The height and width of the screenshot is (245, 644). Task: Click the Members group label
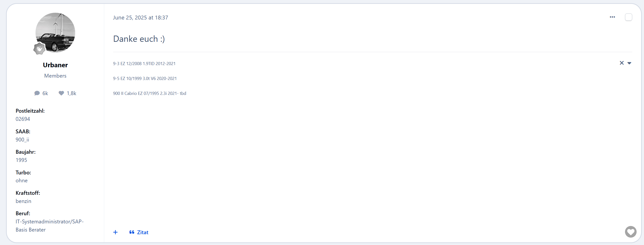pyautogui.click(x=55, y=76)
